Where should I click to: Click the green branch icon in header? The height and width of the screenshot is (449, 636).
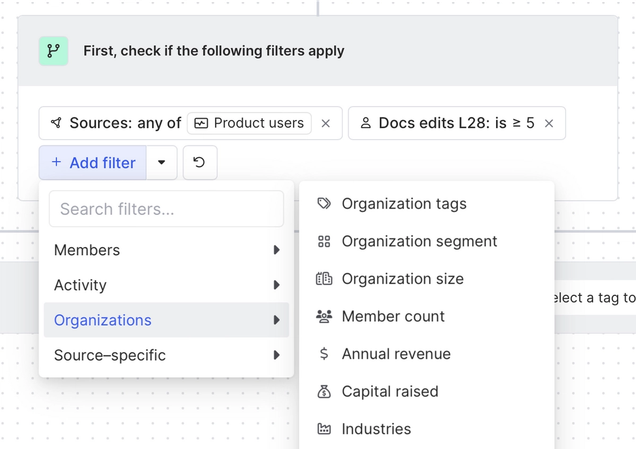coord(53,51)
